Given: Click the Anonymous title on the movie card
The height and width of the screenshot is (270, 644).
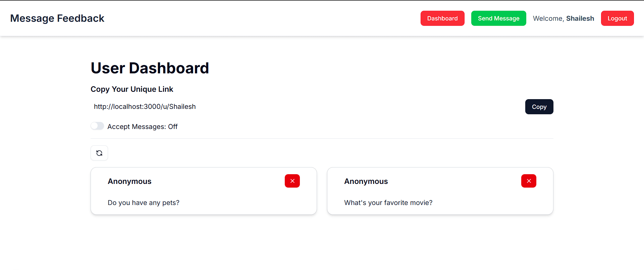Looking at the screenshot, I should [x=366, y=181].
